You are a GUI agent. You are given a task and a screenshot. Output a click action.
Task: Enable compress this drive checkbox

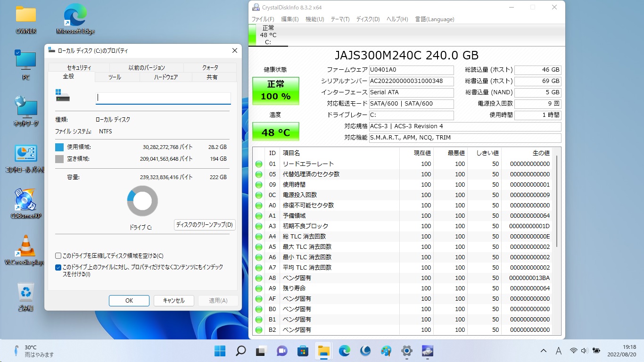[58, 256]
